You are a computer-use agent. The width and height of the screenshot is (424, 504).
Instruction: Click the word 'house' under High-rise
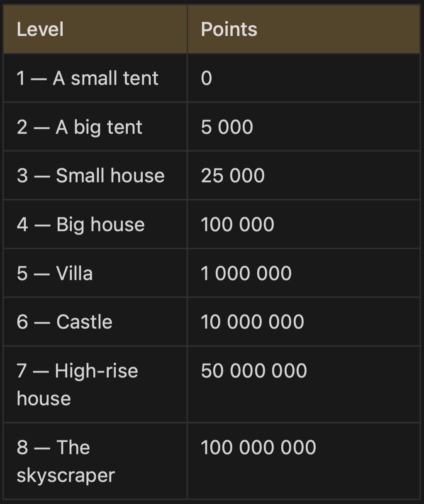tap(44, 398)
